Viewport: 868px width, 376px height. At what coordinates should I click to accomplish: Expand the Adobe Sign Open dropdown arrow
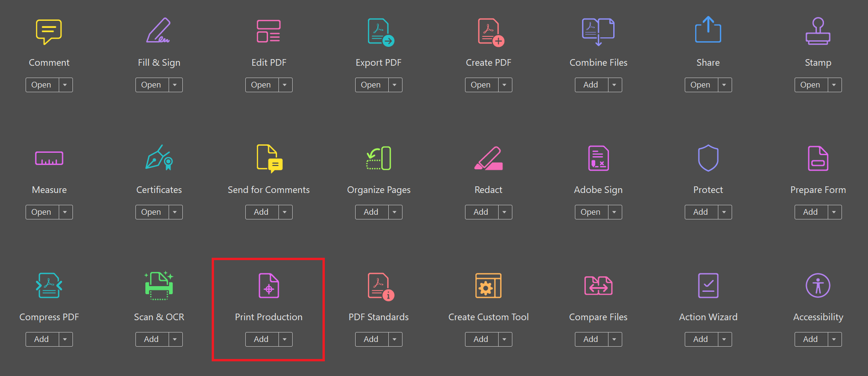615,212
